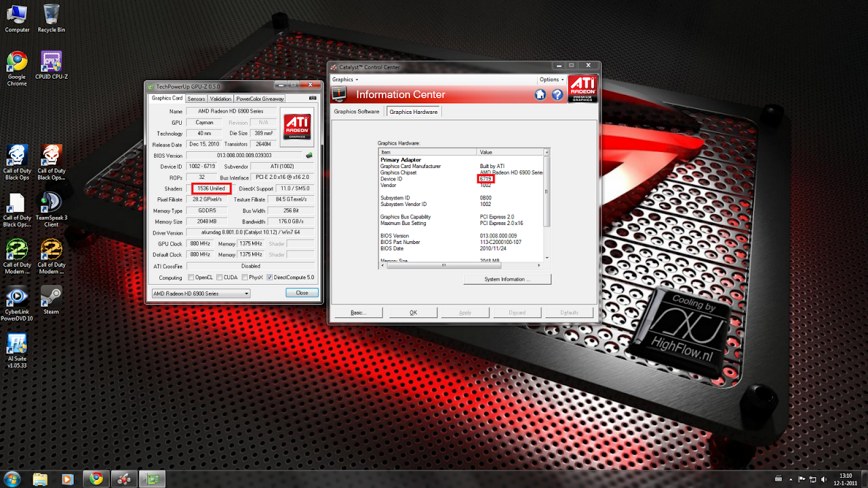Click the OK button in Catalyst
Screen dimensions: 868x488
pyautogui.click(x=413, y=312)
